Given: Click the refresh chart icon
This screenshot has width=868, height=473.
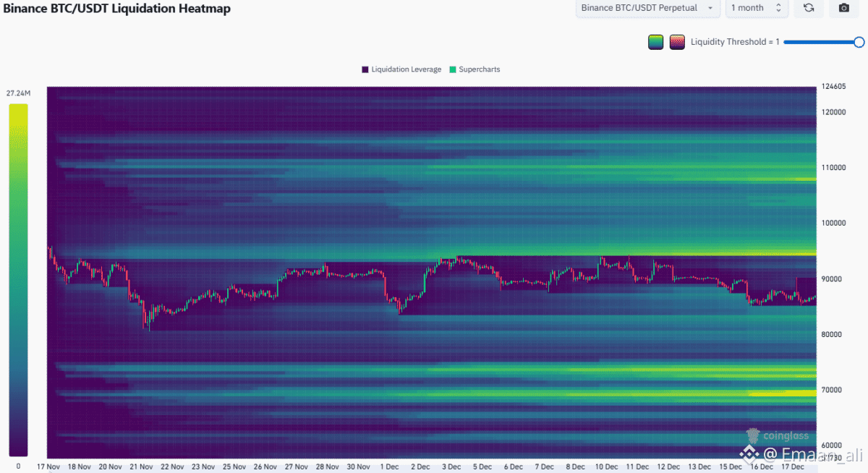Looking at the screenshot, I should 809,8.
